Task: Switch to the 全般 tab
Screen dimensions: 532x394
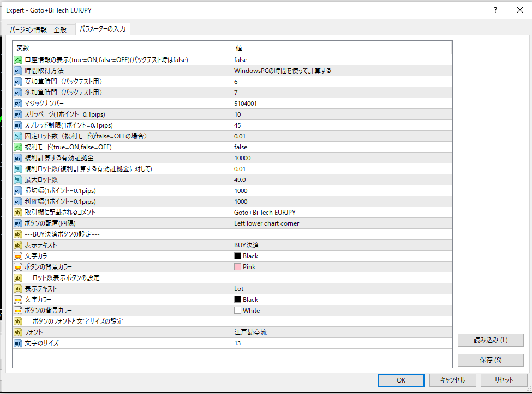Action: point(60,29)
